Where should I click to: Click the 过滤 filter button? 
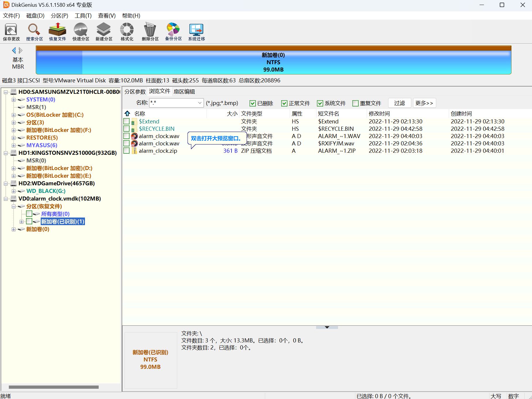[x=400, y=103]
